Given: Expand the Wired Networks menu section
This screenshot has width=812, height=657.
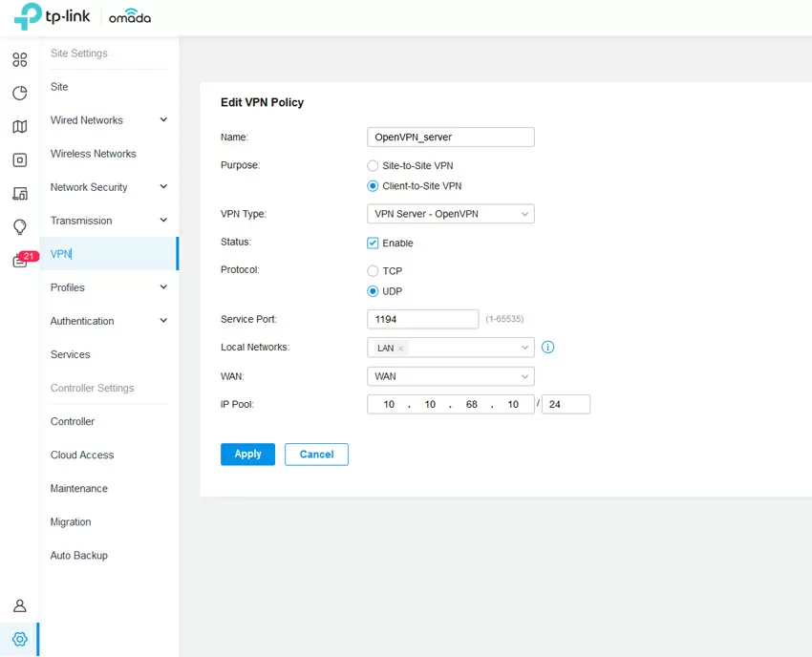Looking at the screenshot, I should (108, 120).
